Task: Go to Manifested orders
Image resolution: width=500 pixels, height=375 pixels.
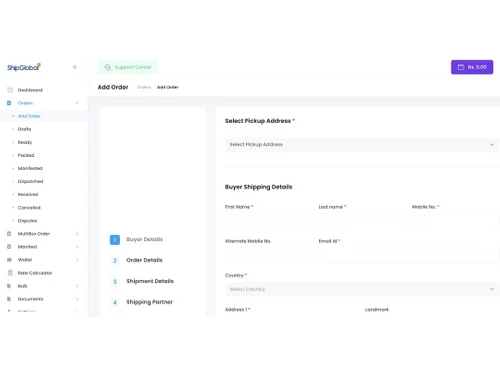Action: pyautogui.click(x=30, y=168)
